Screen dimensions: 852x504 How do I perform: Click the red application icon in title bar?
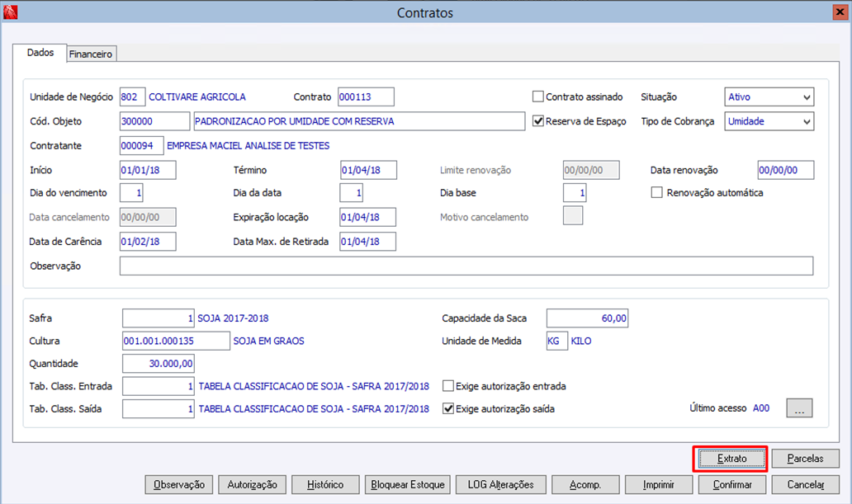(x=11, y=12)
